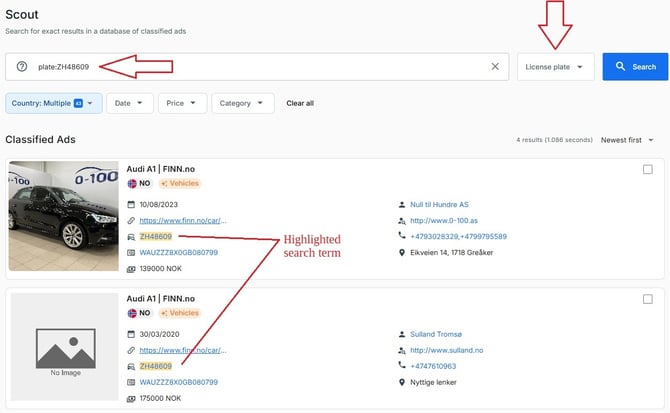Click the magnifier icon on Search button
This screenshot has height=413, width=670.
(x=620, y=66)
